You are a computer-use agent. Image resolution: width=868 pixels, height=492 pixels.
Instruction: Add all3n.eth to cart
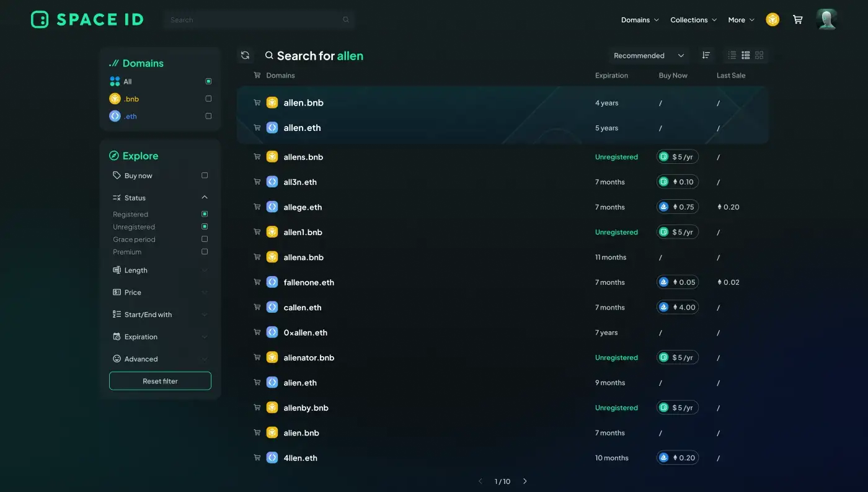257,181
